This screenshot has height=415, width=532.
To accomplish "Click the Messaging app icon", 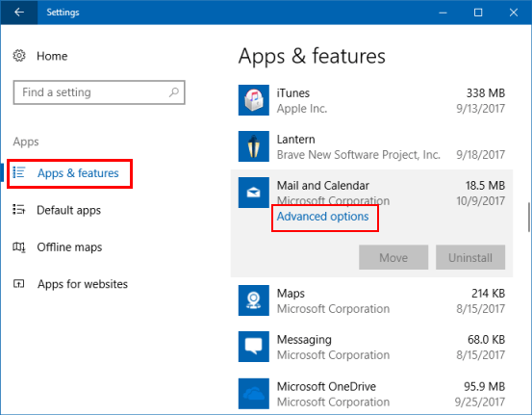I will click(x=253, y=347).
